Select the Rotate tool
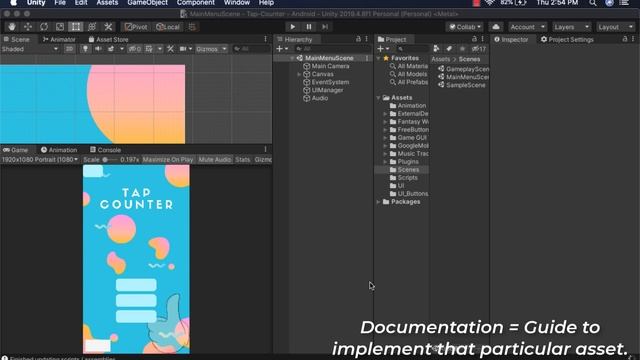The width and height of the screenshot is (640, 360). 44,27
